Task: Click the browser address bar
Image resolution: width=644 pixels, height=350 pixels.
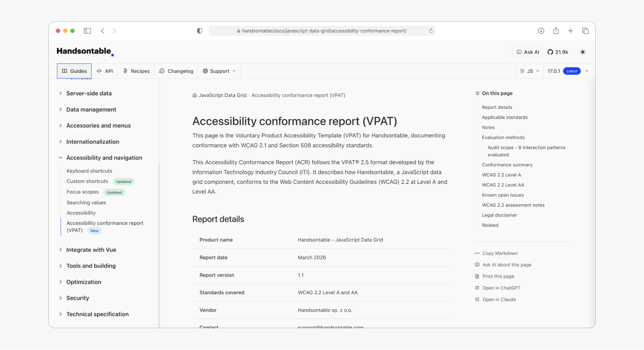Action: pyautogui.click(x=321, y=31)
